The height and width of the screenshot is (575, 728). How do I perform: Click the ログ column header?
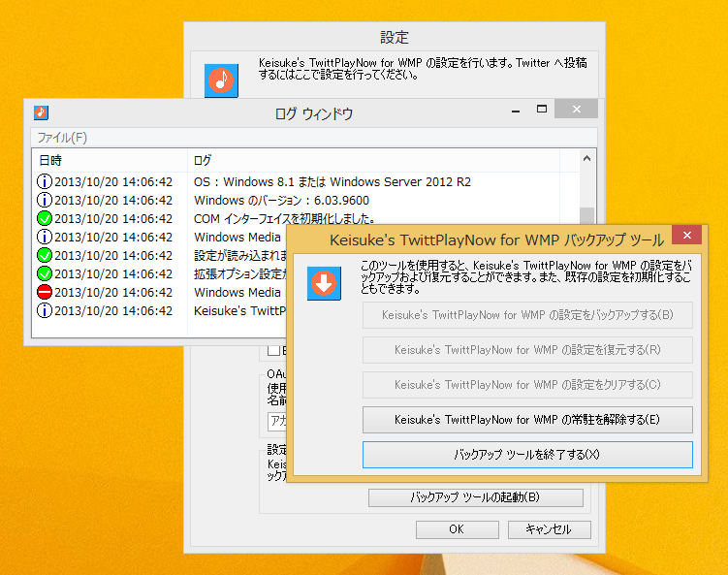pyautogui.click(x=374, y=160)
